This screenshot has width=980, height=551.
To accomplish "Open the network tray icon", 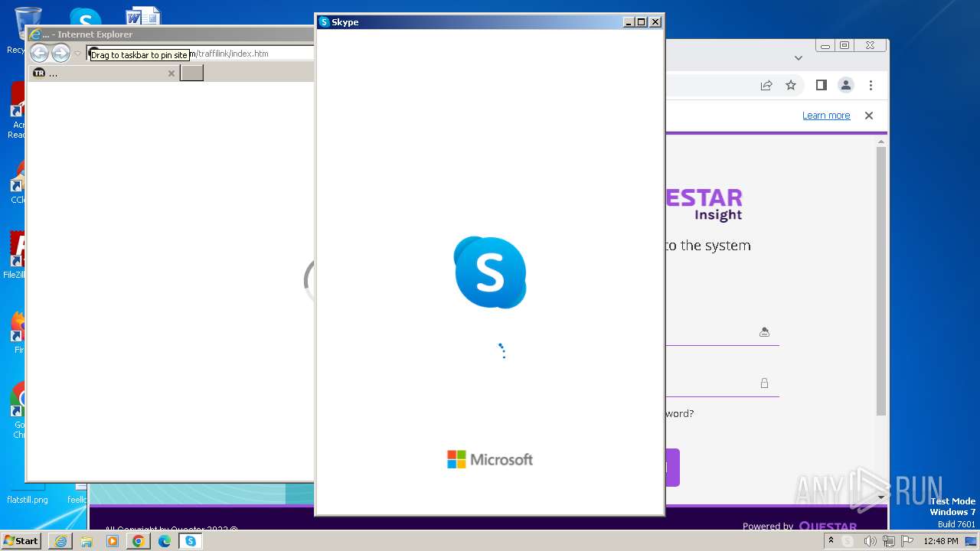I will click(889, 541).
